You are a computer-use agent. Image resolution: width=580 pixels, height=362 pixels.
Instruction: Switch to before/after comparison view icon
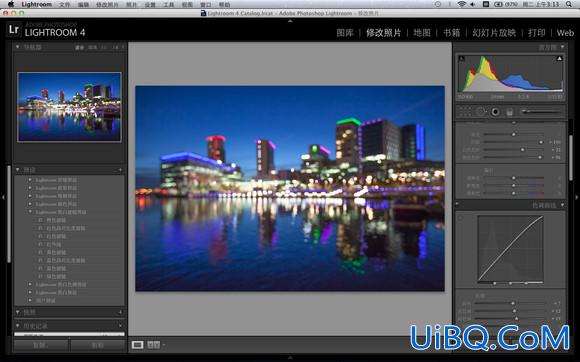point(154,345)
